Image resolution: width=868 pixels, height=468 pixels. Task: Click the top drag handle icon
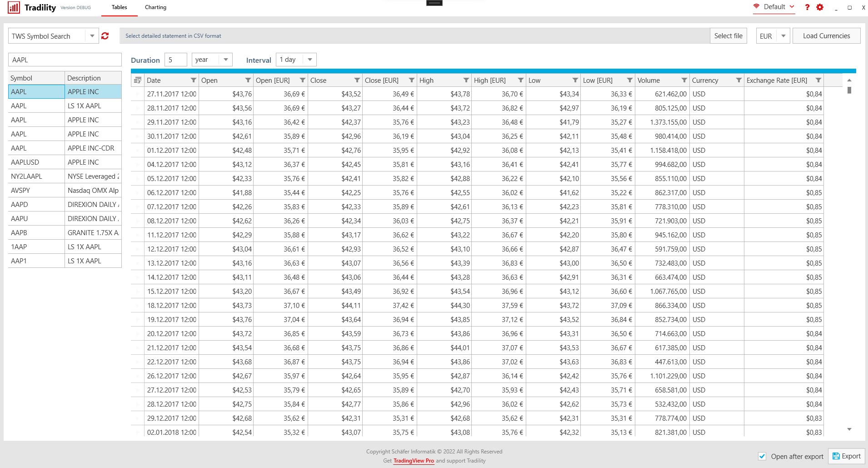coord(434,3)
